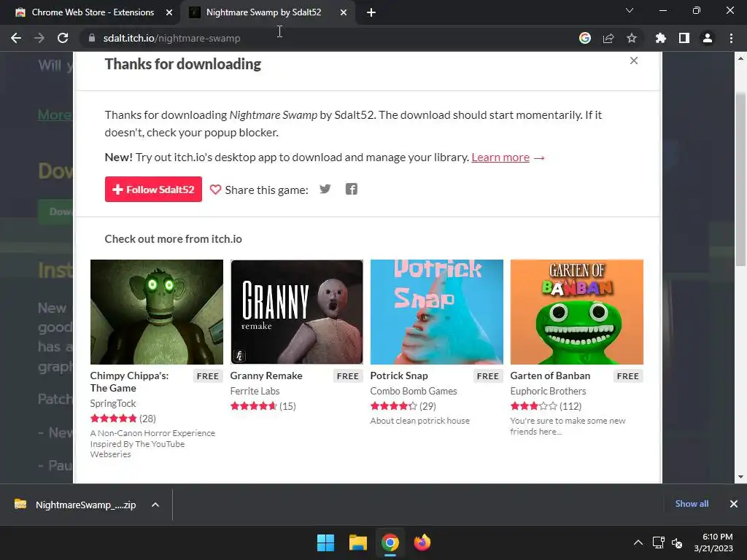Click the Garten of Banban title link
The width and height of the screenshot is (747, 560).
pos(550,376)
